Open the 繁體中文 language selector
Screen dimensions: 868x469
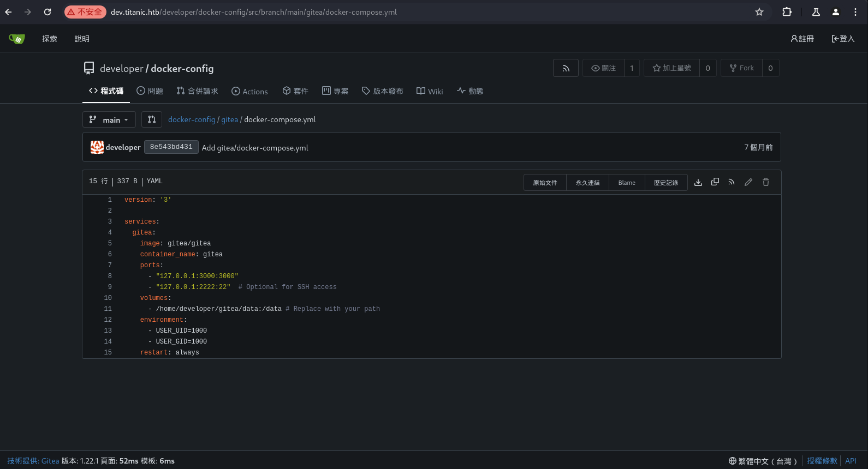coord(763,461)
